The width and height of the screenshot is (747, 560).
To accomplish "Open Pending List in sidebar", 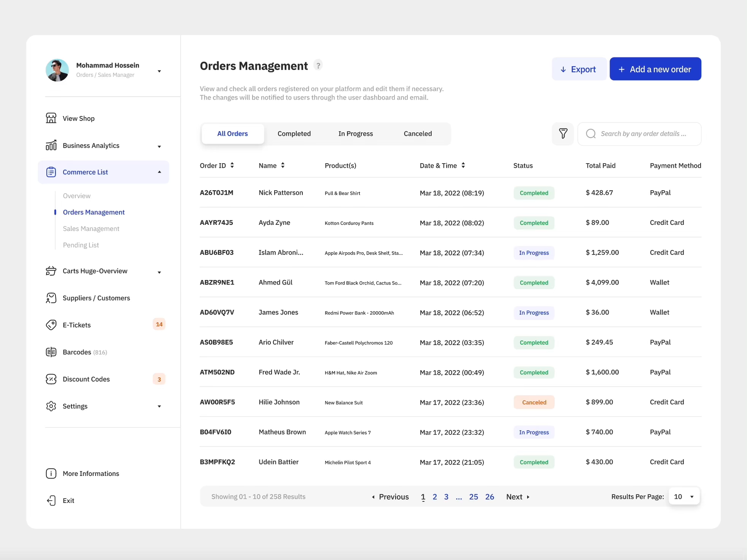I will [x=81, y=245].
